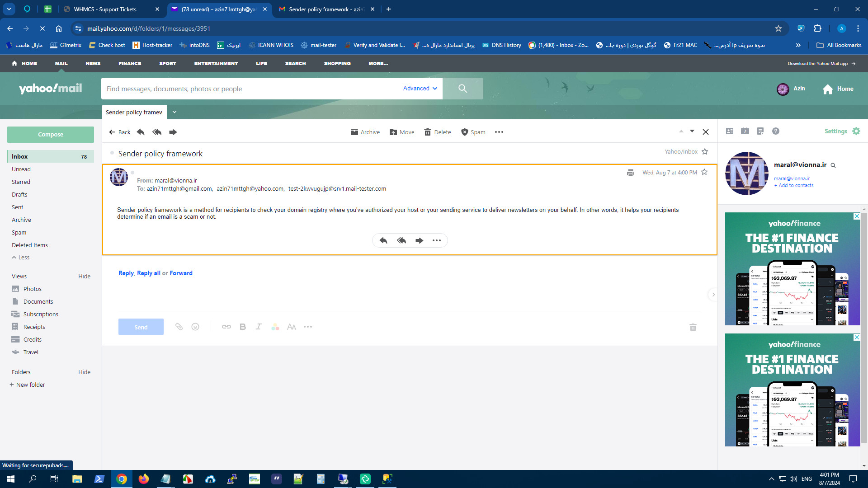Toggle star on message dated Aug 7

point(704,172)
